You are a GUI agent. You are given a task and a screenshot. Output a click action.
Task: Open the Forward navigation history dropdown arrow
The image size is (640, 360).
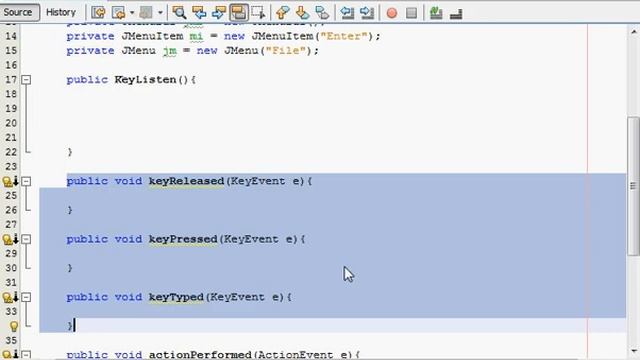pos(160,13)
